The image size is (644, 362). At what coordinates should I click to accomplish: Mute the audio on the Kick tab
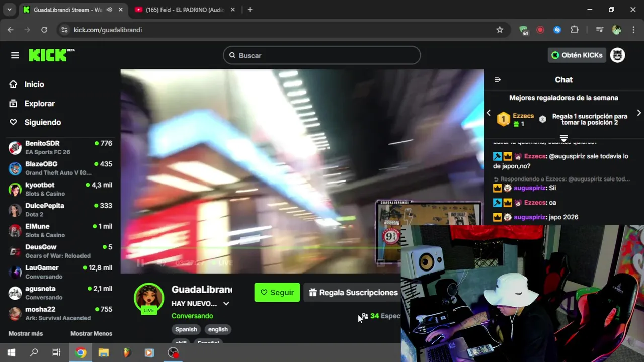click(109, 10)
